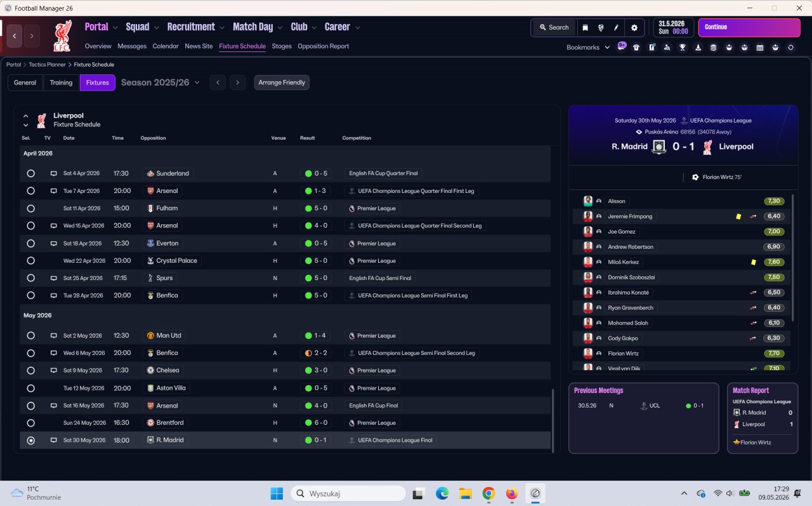Open the world globe icon in top bar

click(600, 27)
